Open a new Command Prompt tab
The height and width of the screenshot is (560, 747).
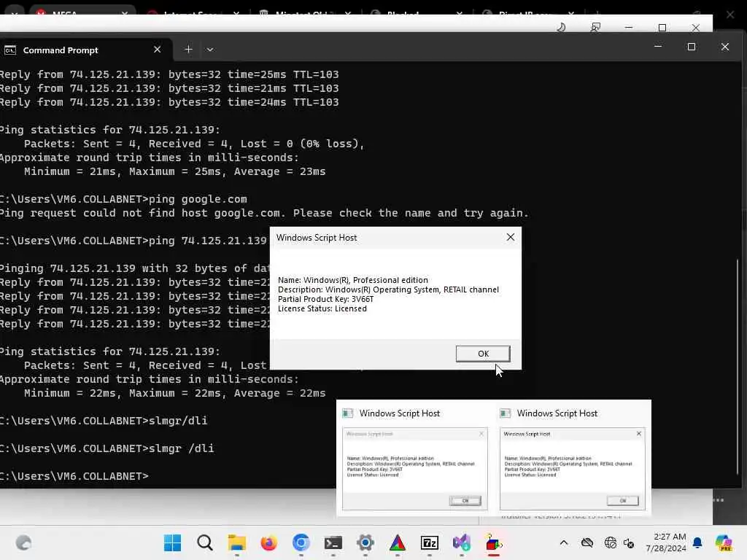point(188,50)
